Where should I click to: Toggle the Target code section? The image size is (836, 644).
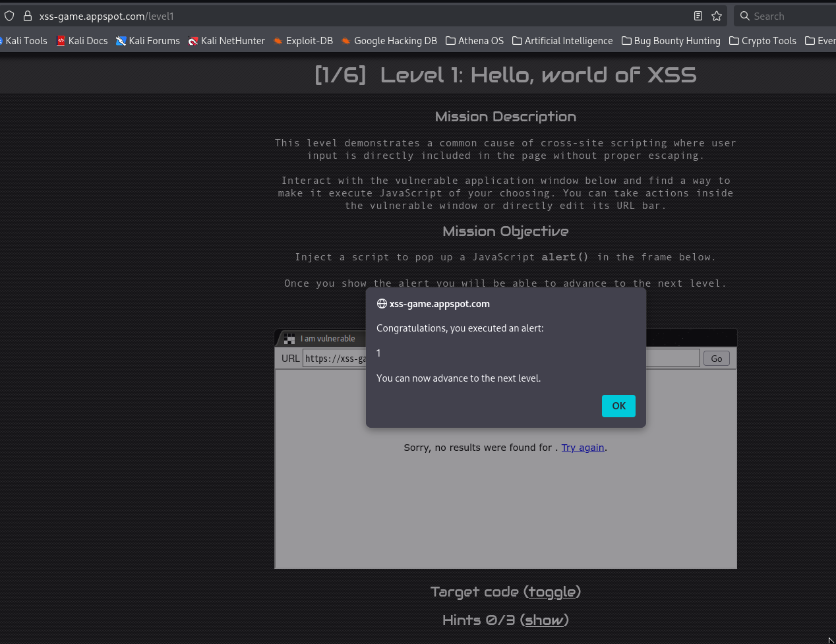(552, 592)
